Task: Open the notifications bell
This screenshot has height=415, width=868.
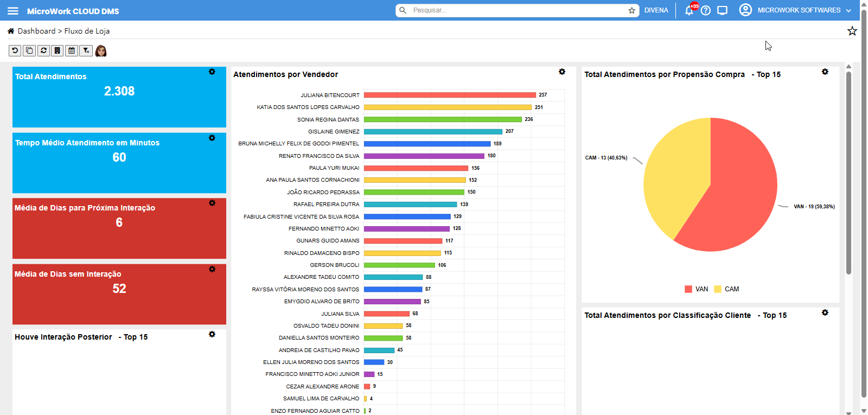Action: [x=689, y=10]
